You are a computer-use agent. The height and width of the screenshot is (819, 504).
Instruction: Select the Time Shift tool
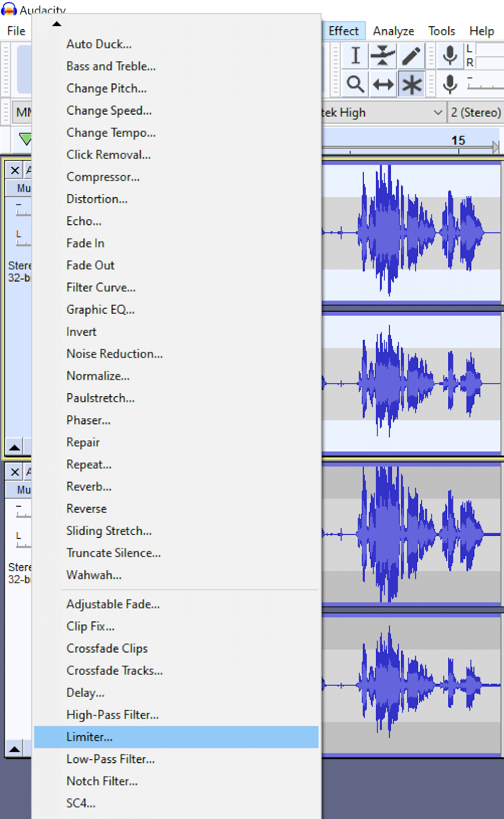383,84
